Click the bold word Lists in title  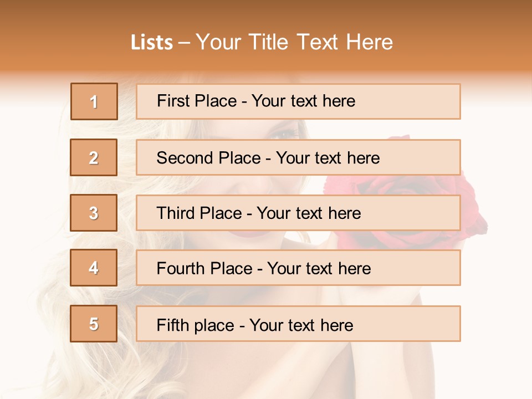152,43
